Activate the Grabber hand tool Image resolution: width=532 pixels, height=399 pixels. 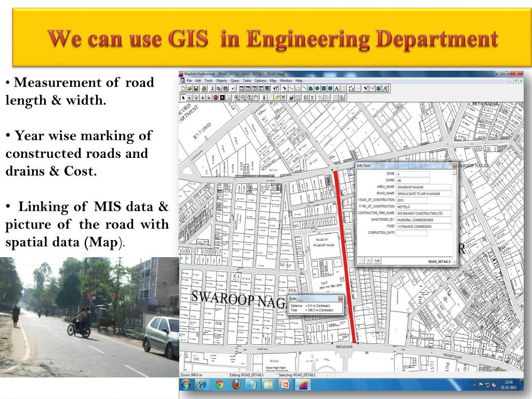coord(256,98)
